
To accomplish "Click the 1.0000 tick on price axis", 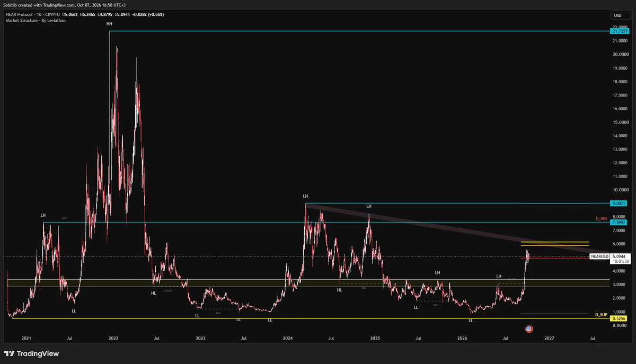I will pyautogui.click(x=620, y=312).
